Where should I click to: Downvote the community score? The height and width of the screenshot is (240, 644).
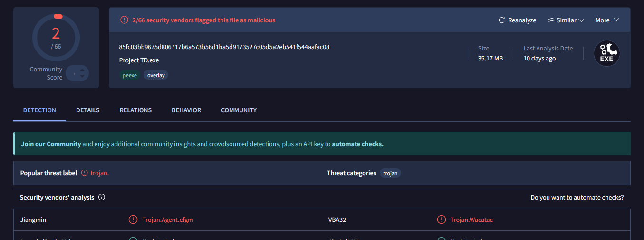point(82,77)
